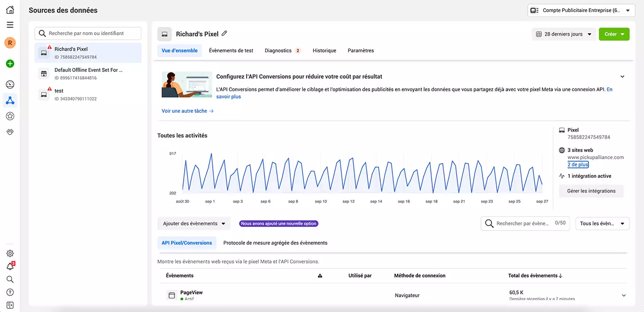This screenshot has height=312, width=644.
Task: Open the 2 de plus websites link
Action: click(x=578, y=165)
